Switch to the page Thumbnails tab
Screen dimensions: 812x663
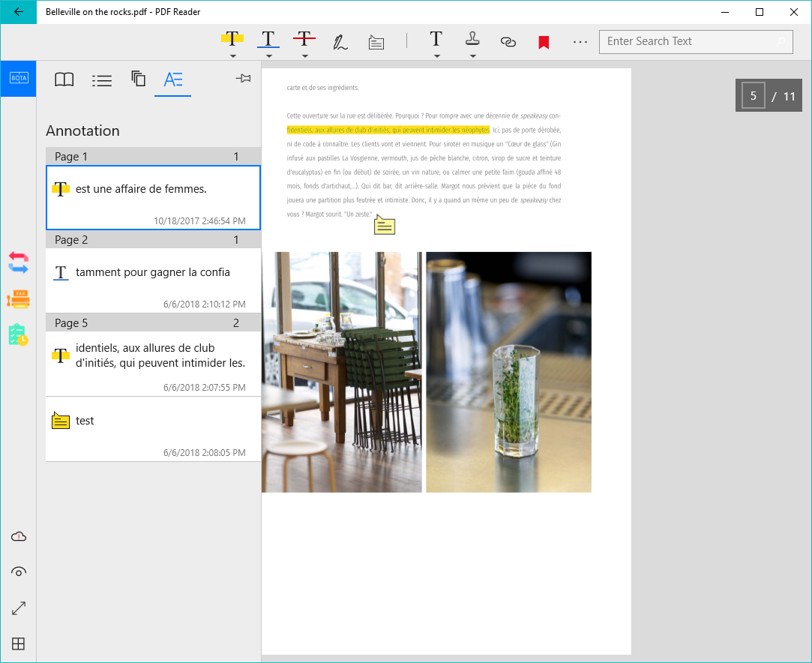(138, 79)
